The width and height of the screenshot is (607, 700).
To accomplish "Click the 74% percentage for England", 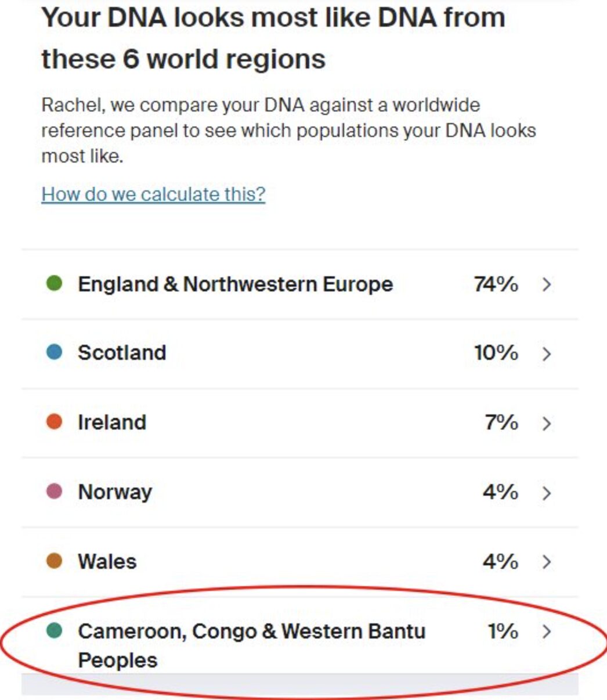I will pos(496,284).
